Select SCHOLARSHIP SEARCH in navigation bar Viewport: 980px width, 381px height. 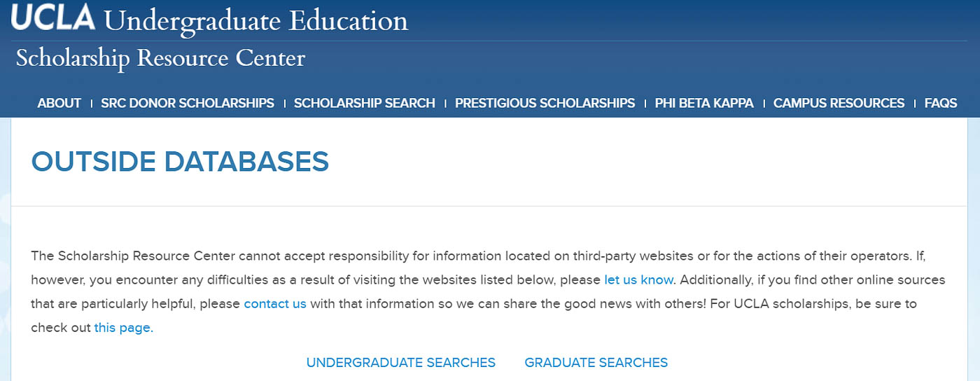pyautogui.click(x=365, y=103)
